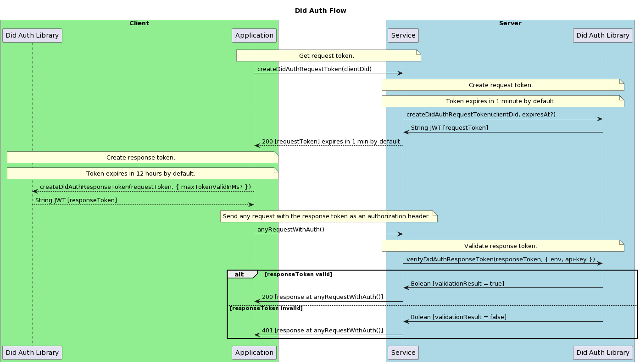Select the bottom Client "Did Auth Library" participant box
The width and height of the screenshot is (640, 364).
32,353
